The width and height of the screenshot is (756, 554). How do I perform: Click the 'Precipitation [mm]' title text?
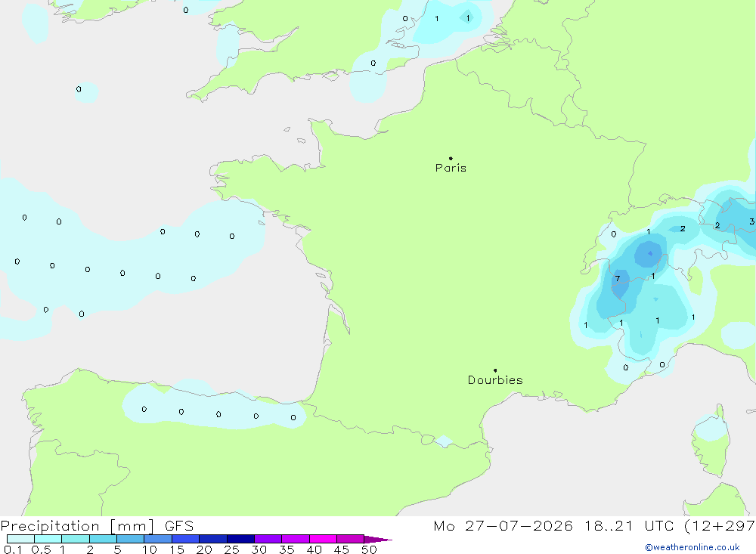pos(77,526)
